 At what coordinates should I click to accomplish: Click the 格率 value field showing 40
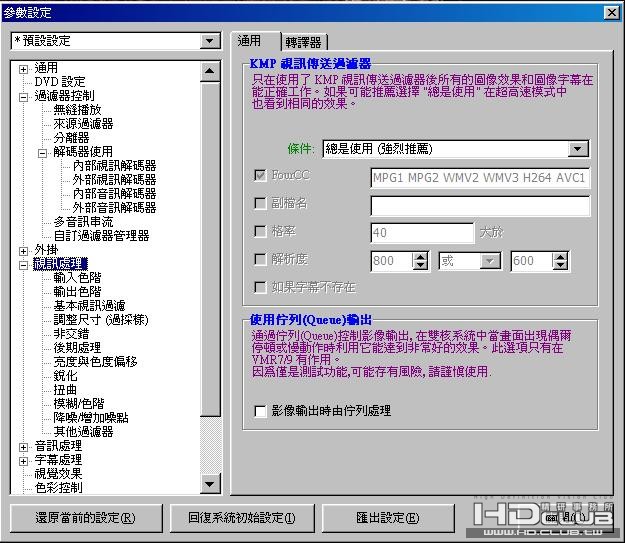point(422,232)
